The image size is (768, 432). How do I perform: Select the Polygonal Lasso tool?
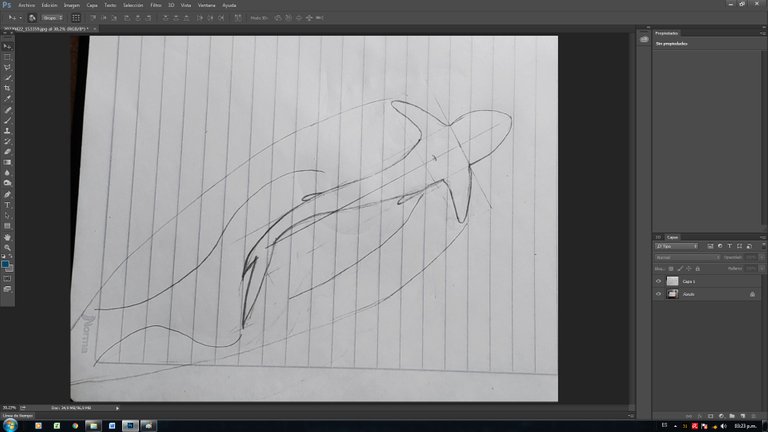(x=7, y=68)
